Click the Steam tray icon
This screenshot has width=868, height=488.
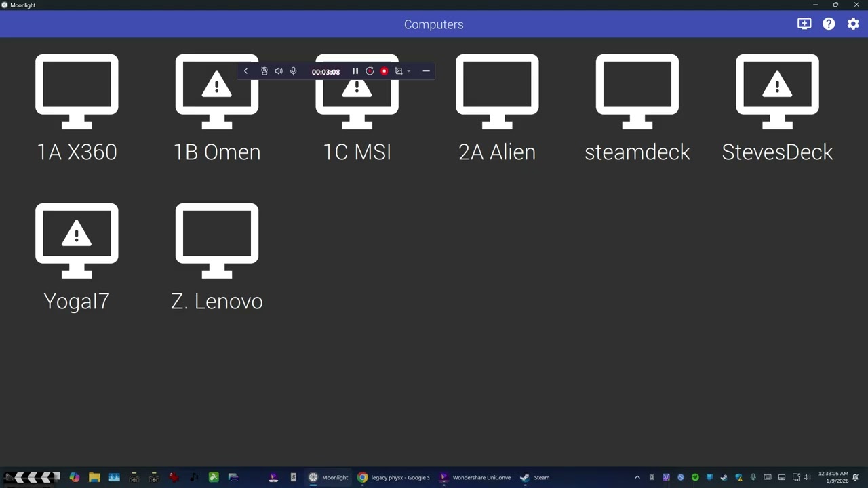point(724,477)
